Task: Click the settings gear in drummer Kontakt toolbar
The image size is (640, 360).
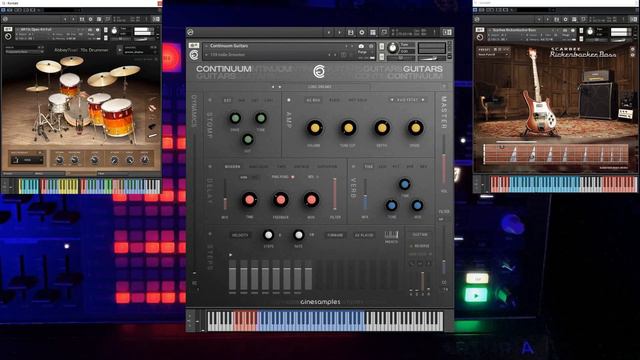Action: click(x=90, y=19)
